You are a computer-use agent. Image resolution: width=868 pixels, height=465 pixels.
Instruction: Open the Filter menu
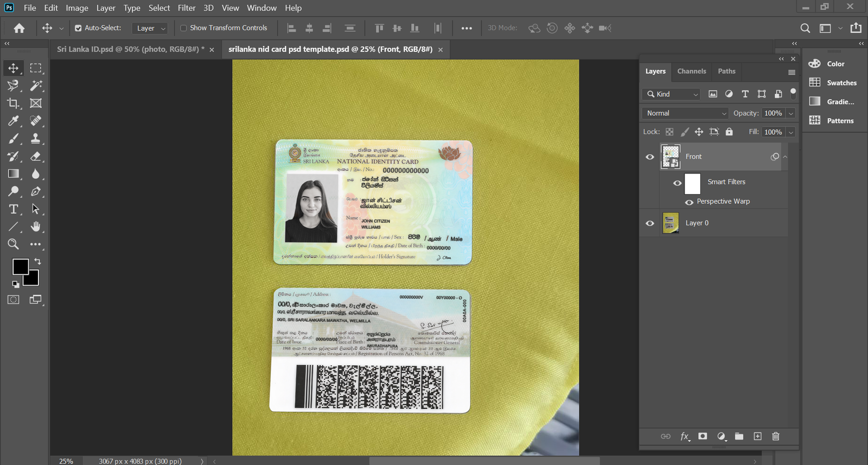click(x=187, y=8)
